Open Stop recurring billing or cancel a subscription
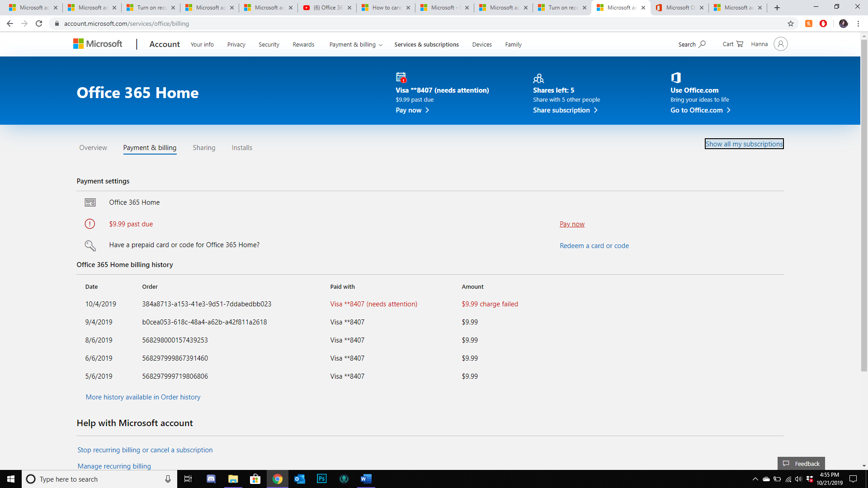Image resolution: width=868 pixels, height=488 pixels. (145, 450)
